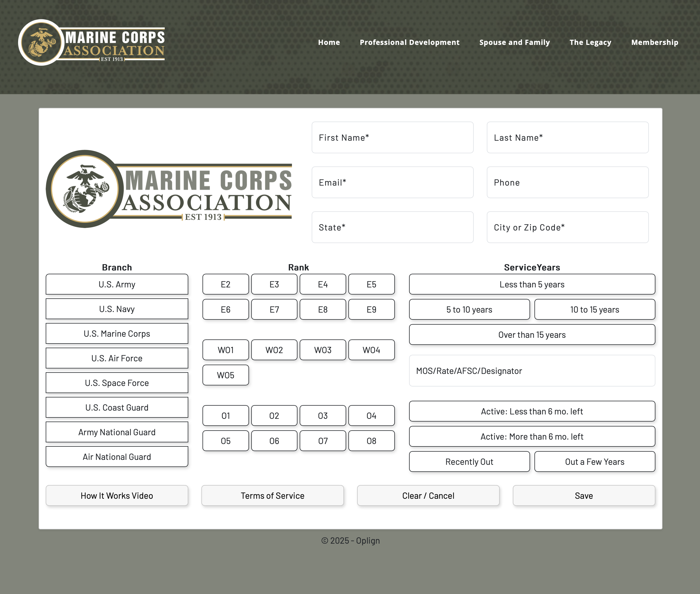Choose rank E8
The width and height of the screenshot is (700, 594).
pyautogui.click(x=323, y=310)
